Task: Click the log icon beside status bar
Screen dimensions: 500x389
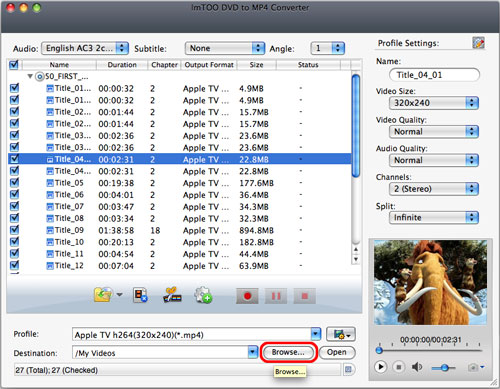Action: pyautogui.click(x=348, y=369)
